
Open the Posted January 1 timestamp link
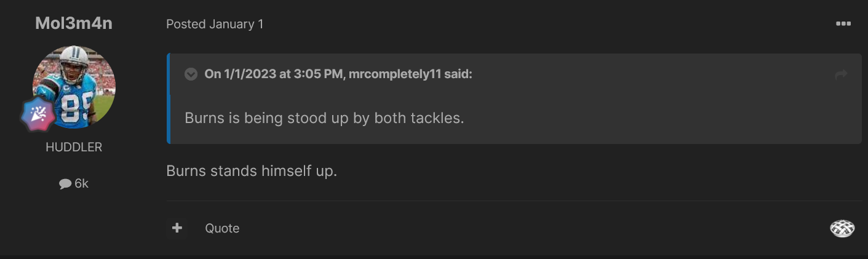point(215,25)
